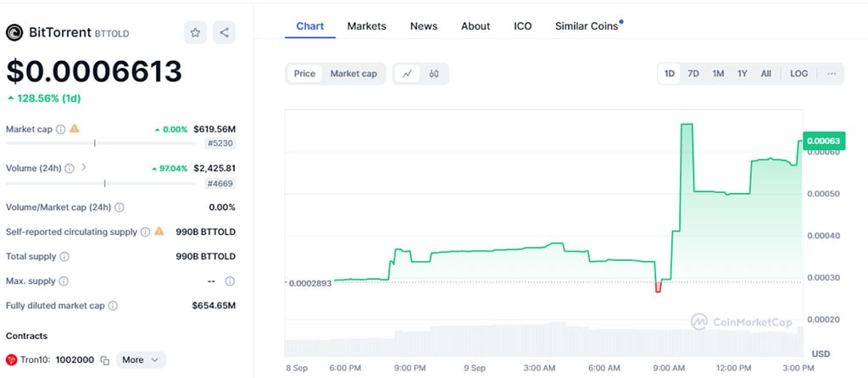Set chart range to 1M
This screenshot has width=868, height=378.
click(718, 74)
